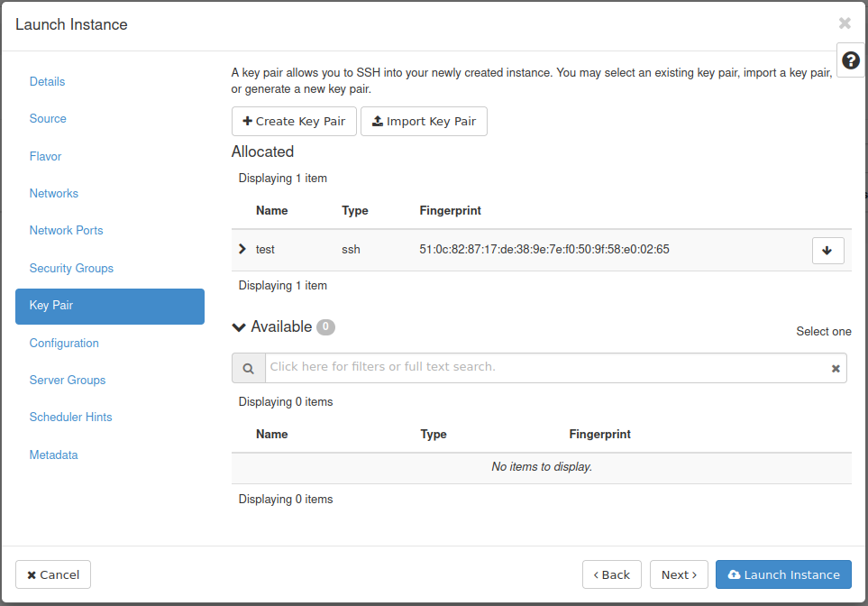
Task: Click the search magnifier icon
Action: [x=248, y=368]
